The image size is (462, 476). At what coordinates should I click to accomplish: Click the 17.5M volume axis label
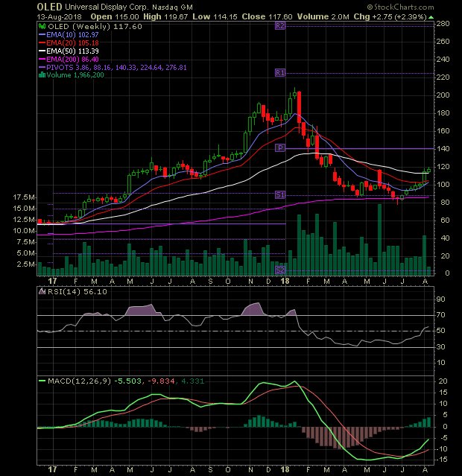24,197
